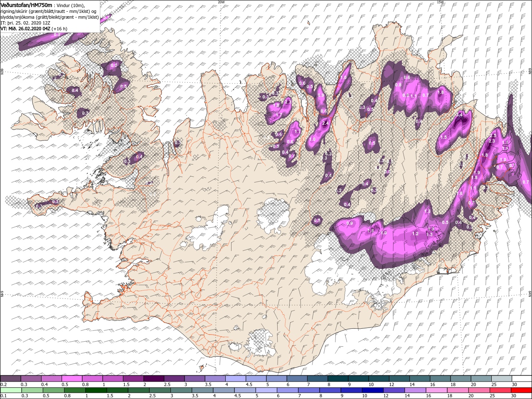The width and height of the screenshot is (532, 399).
Task: Select the palest green rain swatch between 0.1 and 0.3
Action: 11,390
